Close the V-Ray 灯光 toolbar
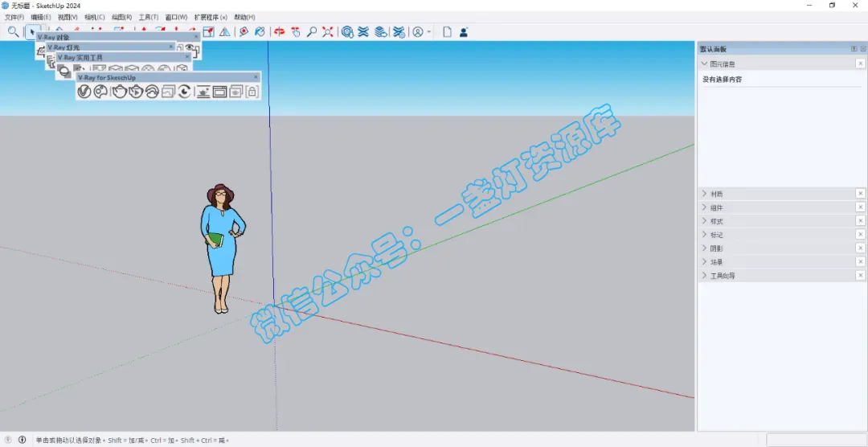This screenshot has width=868, height=447. coord(171,47)
